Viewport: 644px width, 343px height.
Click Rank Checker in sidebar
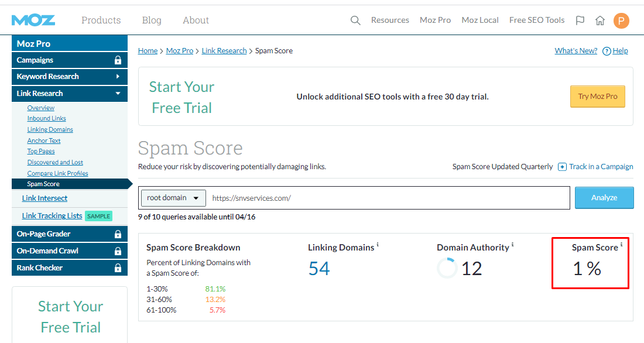click(70, 268)
